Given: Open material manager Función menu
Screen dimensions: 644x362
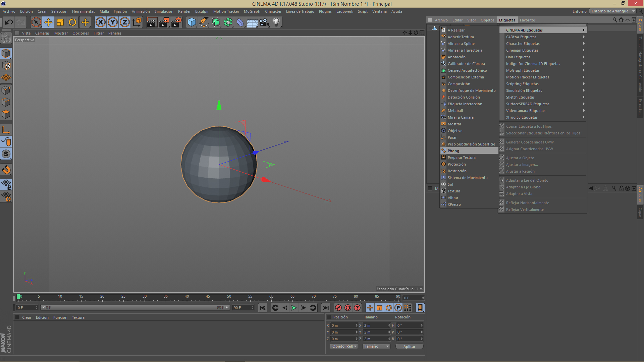Looking at the screenshot, I should [60, 317].
